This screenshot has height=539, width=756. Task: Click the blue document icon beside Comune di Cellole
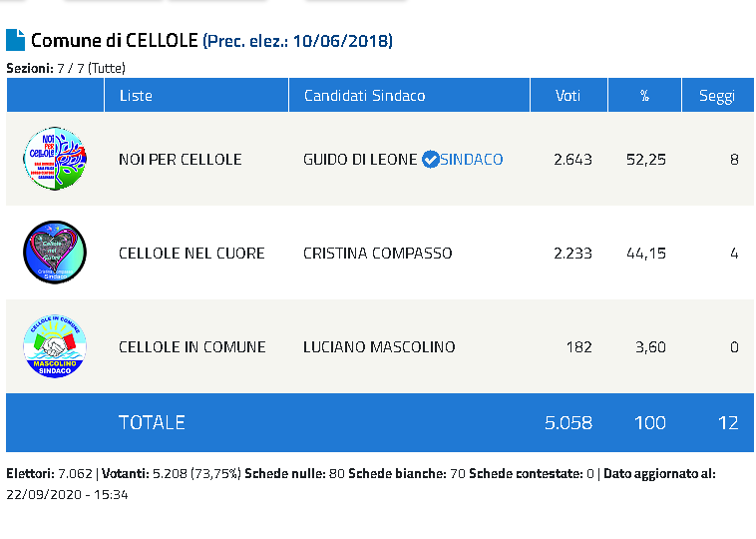(15, 40)
